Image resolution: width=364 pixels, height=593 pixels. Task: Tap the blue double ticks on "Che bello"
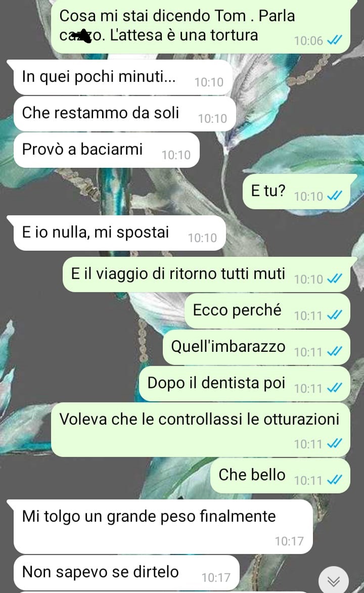335,480
